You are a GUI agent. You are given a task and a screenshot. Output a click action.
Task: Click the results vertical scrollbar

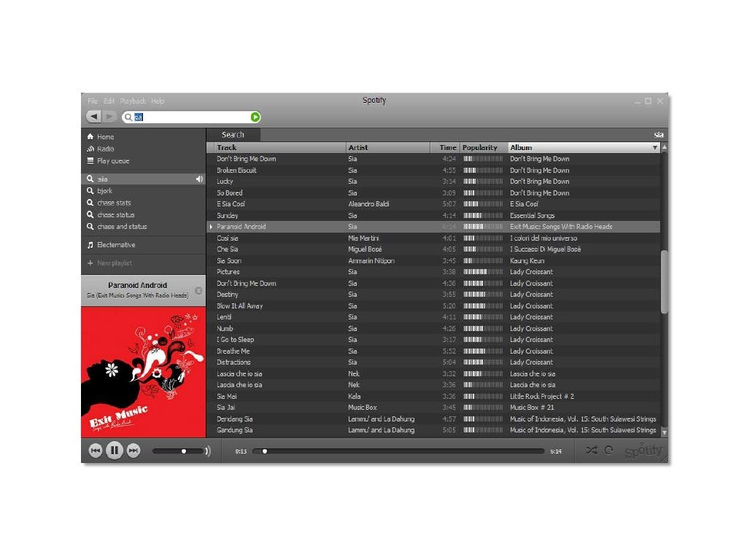pyautogui.click(x=664, y=281)
